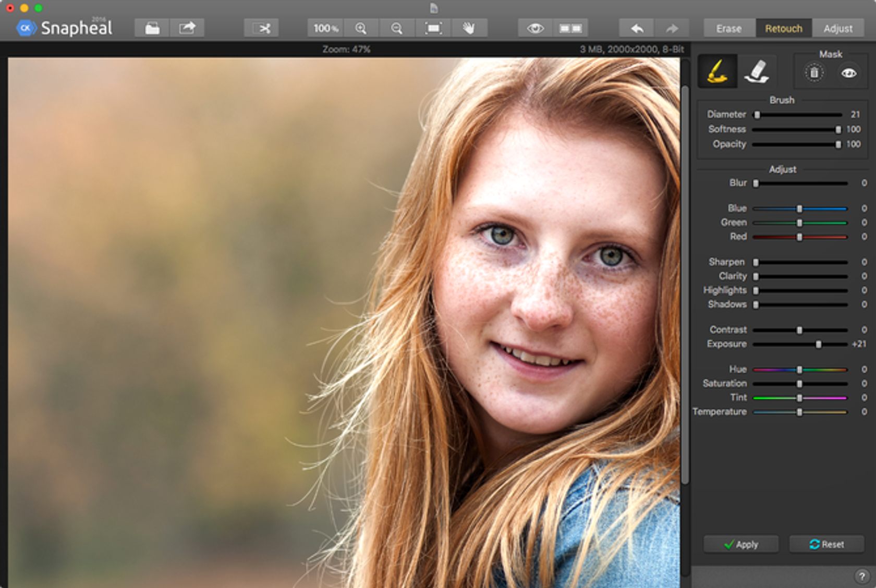Select the hand pan tool

[469, 28]
